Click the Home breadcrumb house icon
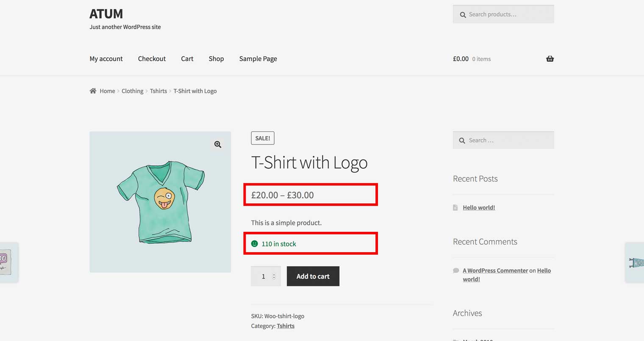This screenshot has height=341, width=644. point(93,91)
